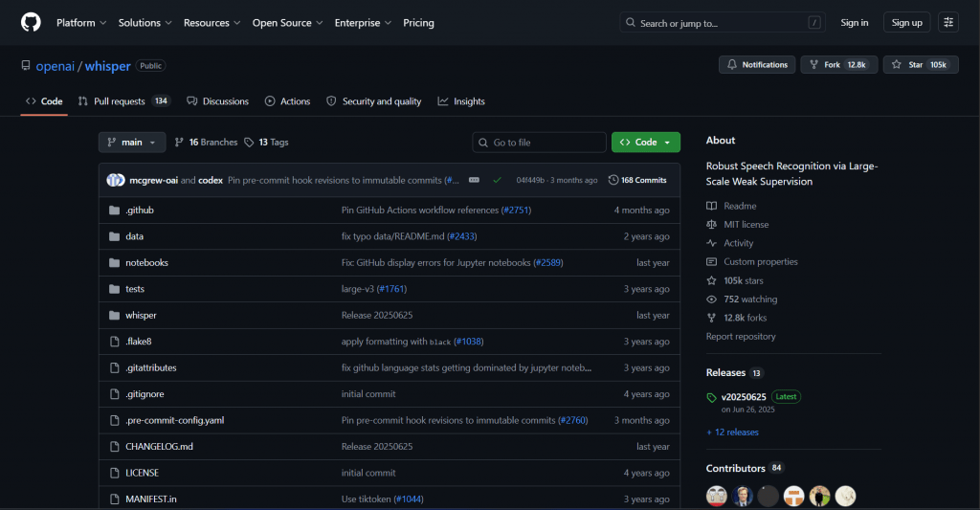The width and height of the screenshot is (980, 510).
Task: Click the Notifications button
Action: click(757, 65)
